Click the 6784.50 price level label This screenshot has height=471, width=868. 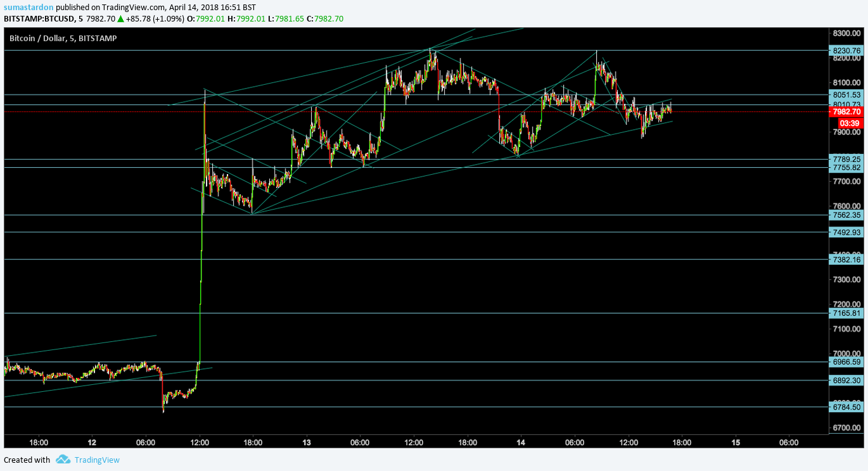coord(846,407)
